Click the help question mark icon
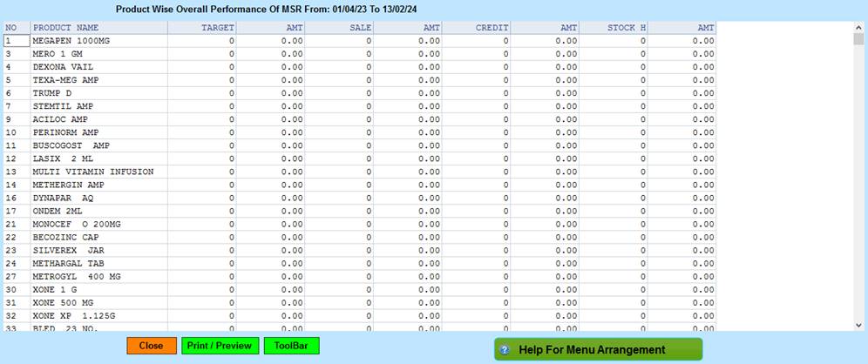The width and height of the screenshot is (868, 364). (505, 350)
